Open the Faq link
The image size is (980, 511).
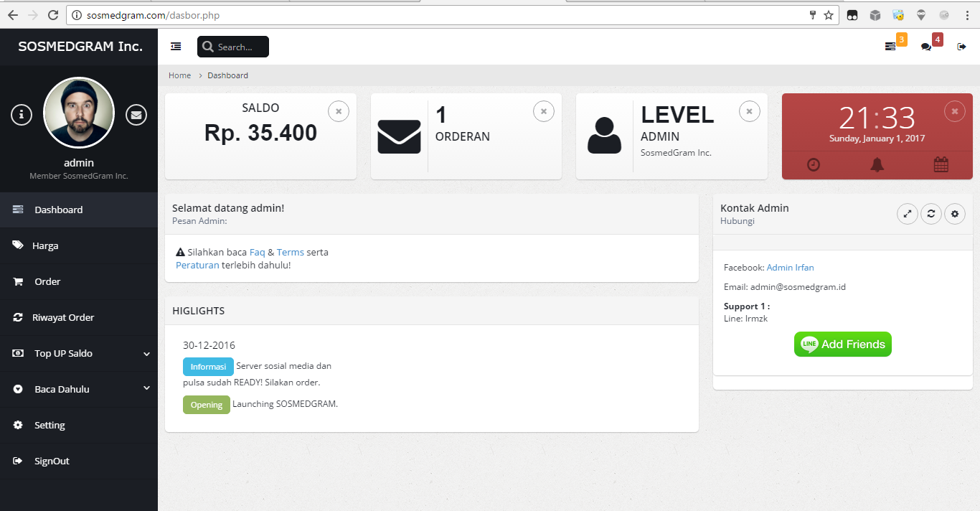[x=258, y=253]
